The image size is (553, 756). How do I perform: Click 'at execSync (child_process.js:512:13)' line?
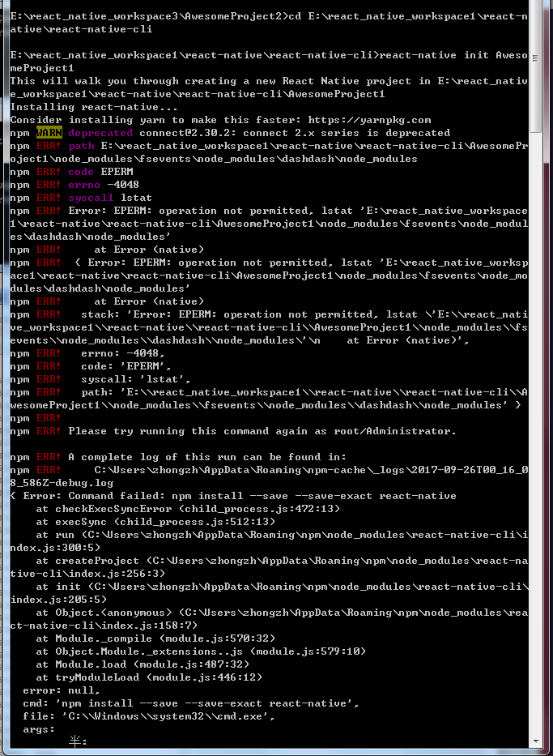point(155,522)
